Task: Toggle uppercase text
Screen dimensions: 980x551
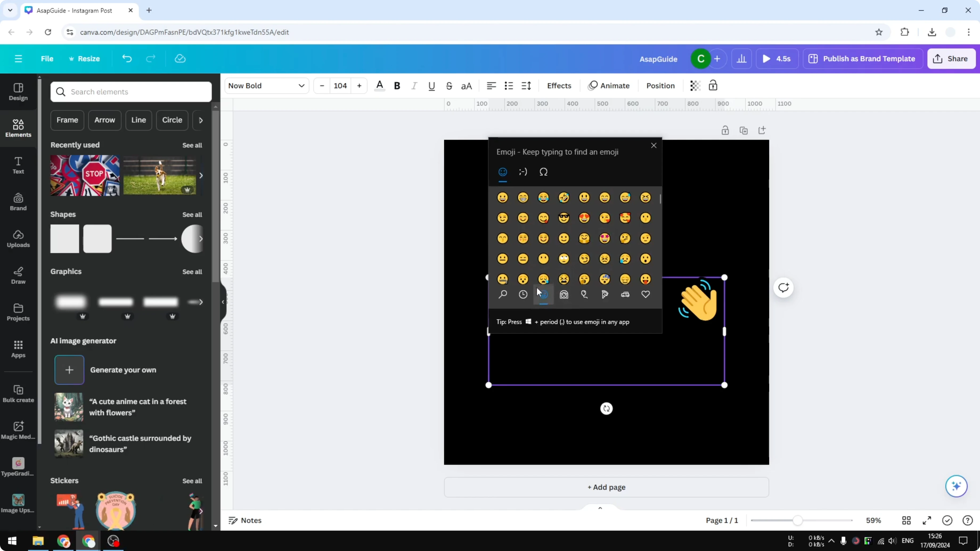Action: pos(466,85)
